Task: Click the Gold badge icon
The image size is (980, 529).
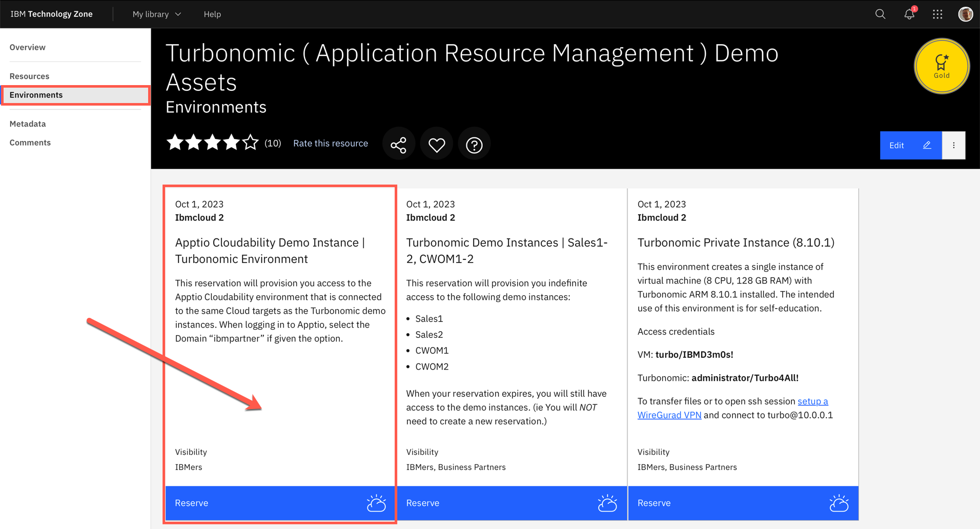Action: [x=942, y=66]
